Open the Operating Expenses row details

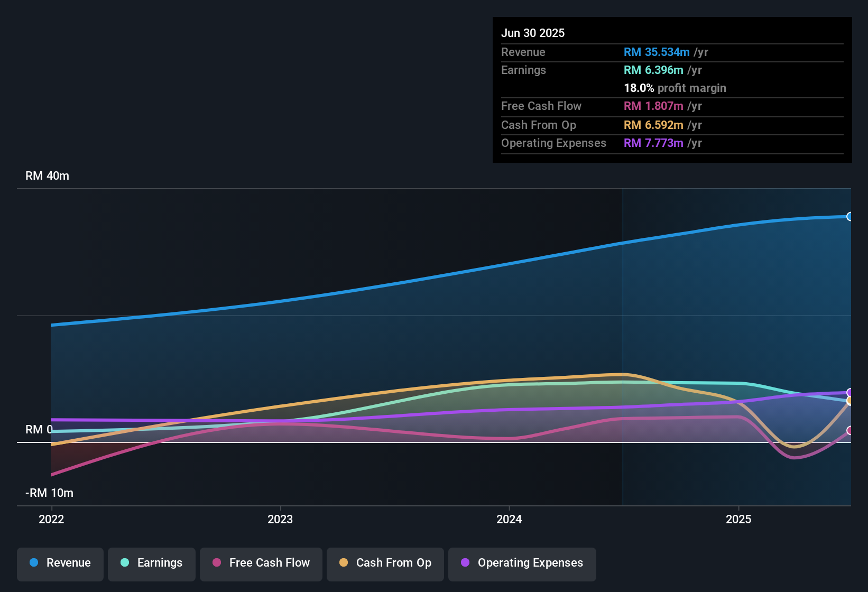[x=553, y=143]
